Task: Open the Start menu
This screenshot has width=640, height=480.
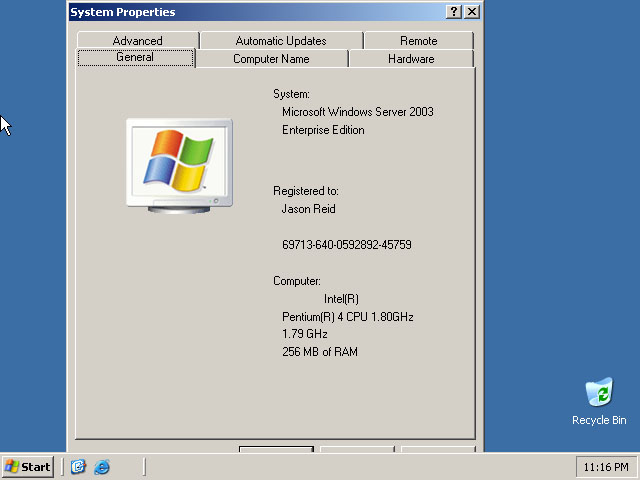Action: (x=28, y=467)
